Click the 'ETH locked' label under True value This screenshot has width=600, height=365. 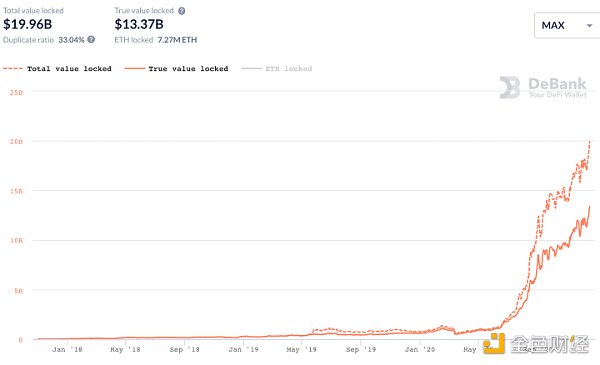pyautogui.click(x=134, y=40)
